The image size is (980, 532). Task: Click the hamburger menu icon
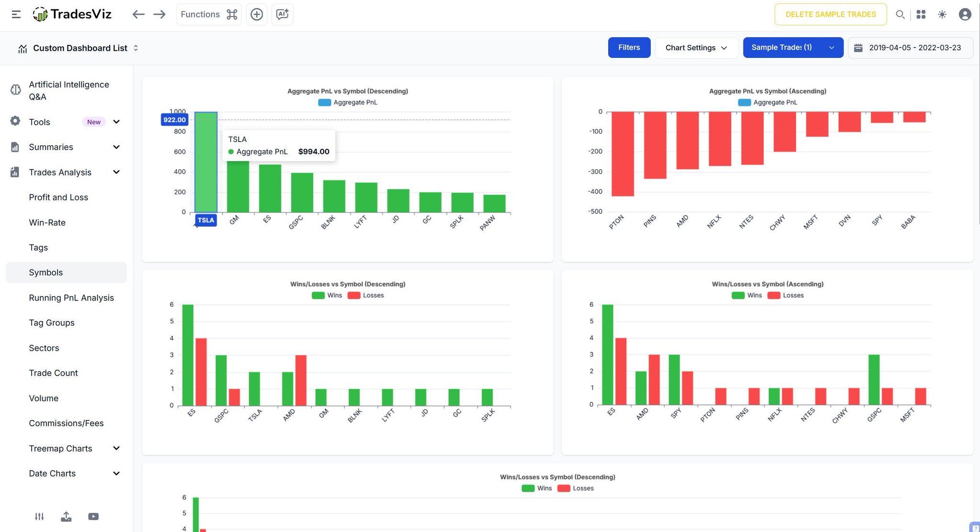pos(16,14)
